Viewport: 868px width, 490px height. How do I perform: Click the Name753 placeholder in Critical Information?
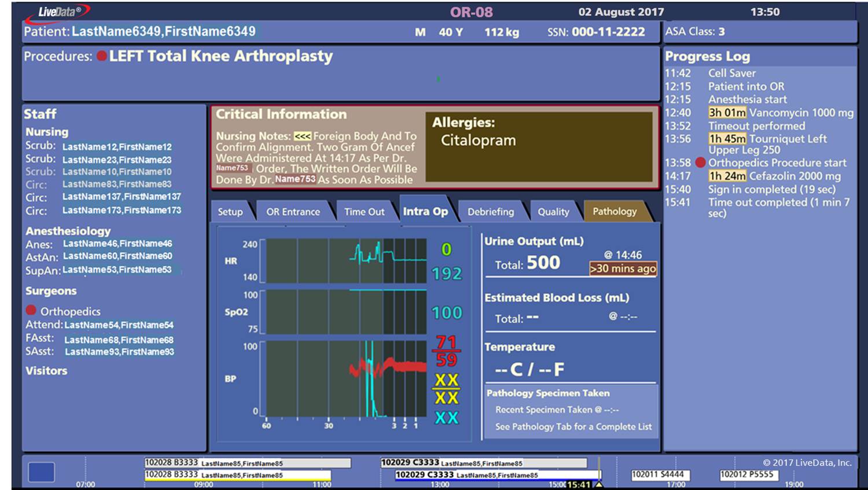point(233,168)
